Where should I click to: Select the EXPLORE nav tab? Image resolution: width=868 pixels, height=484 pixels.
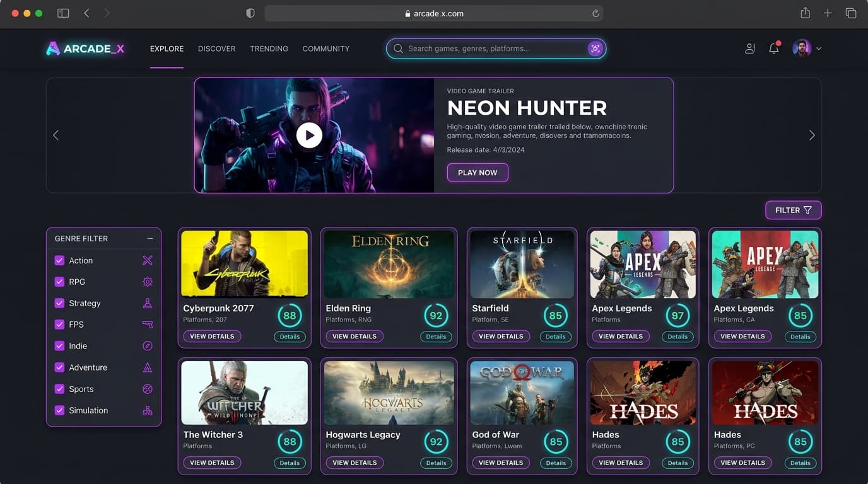(167, 49)
